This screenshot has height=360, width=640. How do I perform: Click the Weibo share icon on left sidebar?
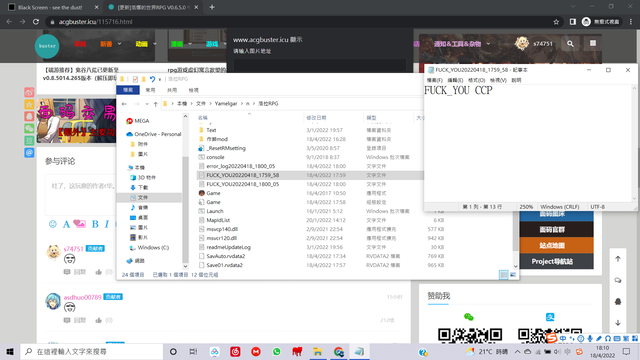click(x=29, y=92)
